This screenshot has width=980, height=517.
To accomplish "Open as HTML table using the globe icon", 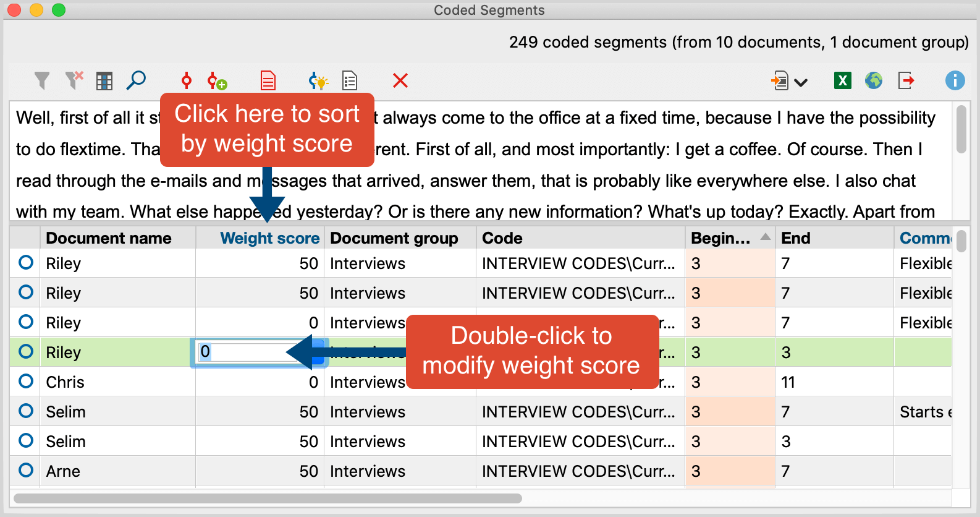I will (x=873, y=80).
